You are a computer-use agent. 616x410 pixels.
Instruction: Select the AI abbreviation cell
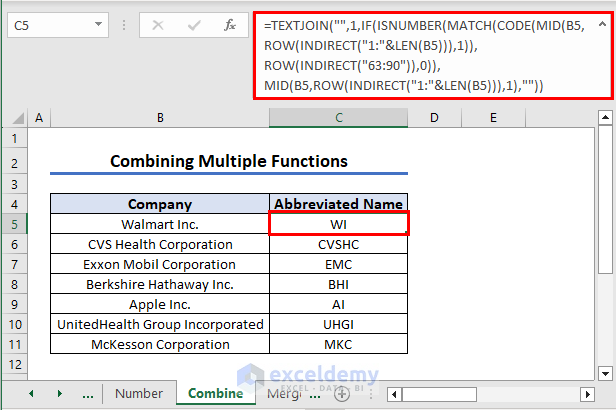[339, 304]
